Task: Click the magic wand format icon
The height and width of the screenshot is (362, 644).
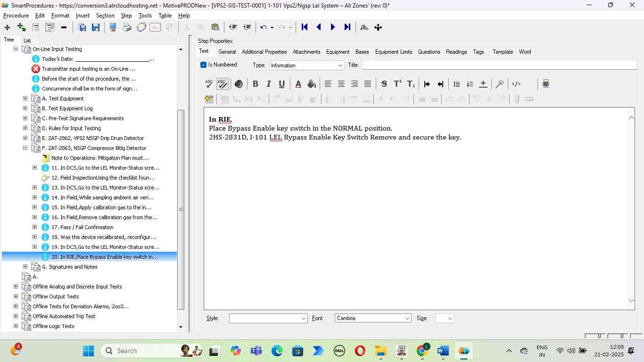Action: point(500,84)
